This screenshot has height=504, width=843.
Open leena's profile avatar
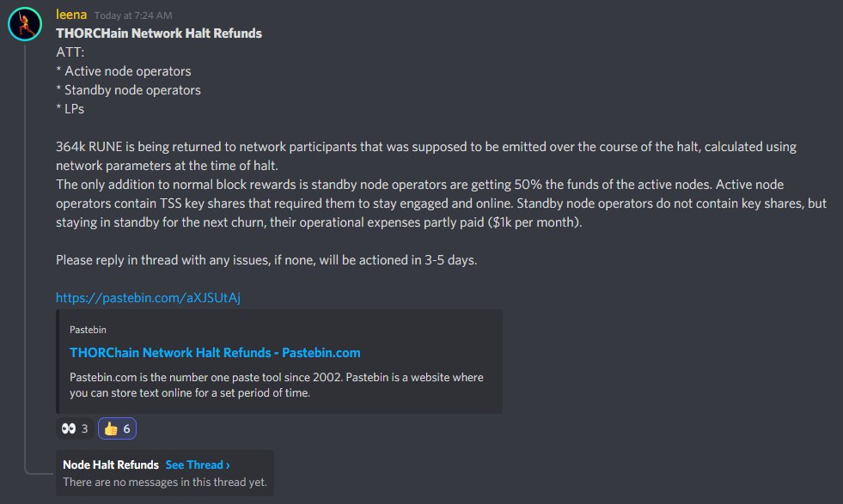click(25, 24)
